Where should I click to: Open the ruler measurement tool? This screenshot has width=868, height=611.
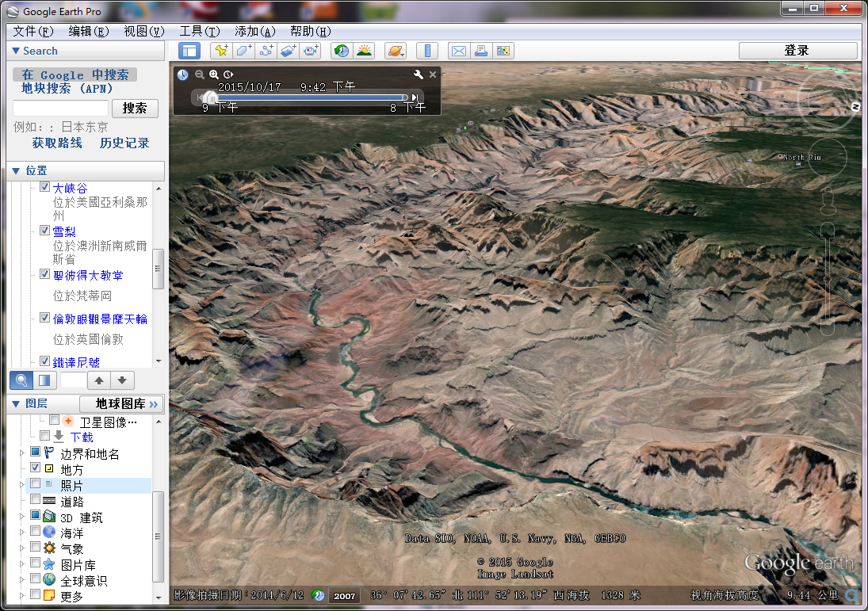coord(427,51)
